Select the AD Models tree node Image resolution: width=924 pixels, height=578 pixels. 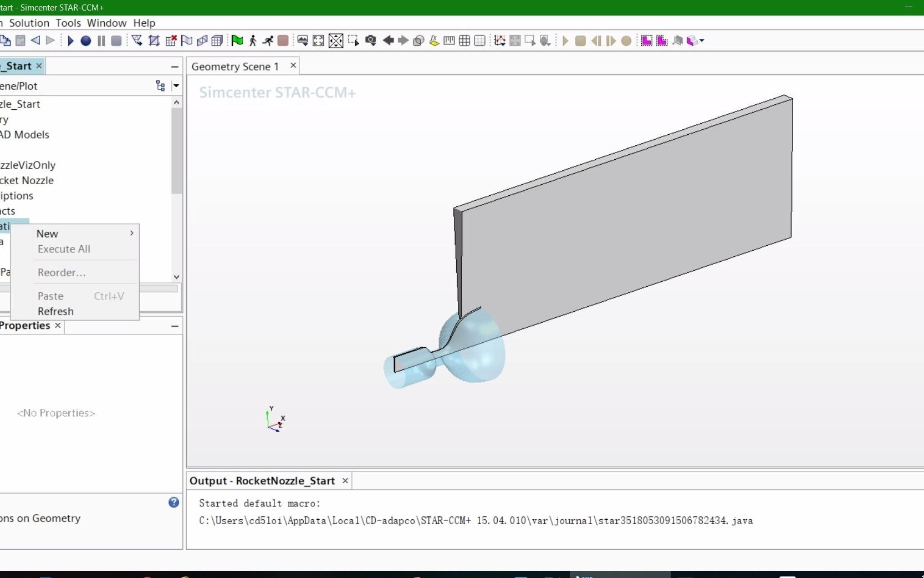[x=24, y=134]
